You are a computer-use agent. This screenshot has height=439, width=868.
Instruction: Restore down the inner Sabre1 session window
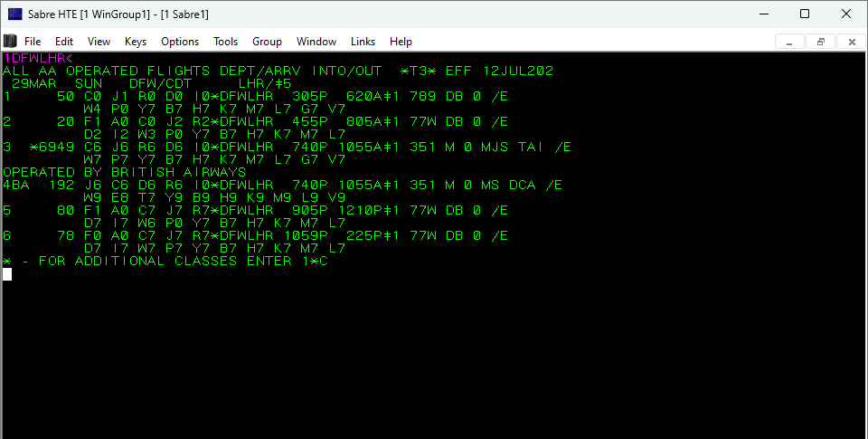pyautogui.click(x=820, y=42)
